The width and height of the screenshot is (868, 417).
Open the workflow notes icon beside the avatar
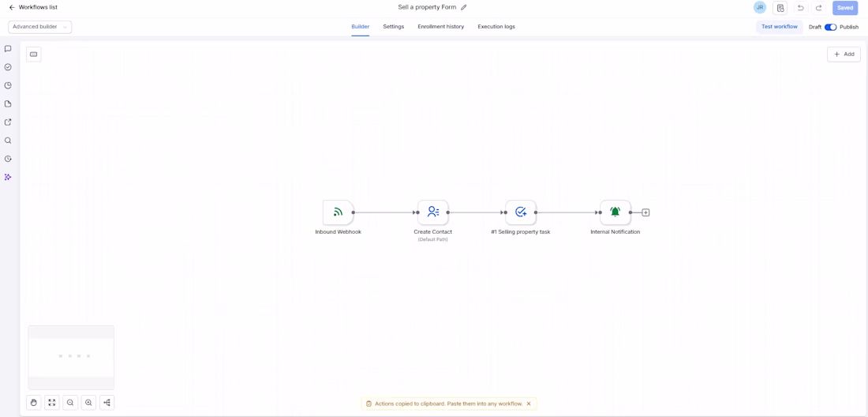tap(780, 8)
